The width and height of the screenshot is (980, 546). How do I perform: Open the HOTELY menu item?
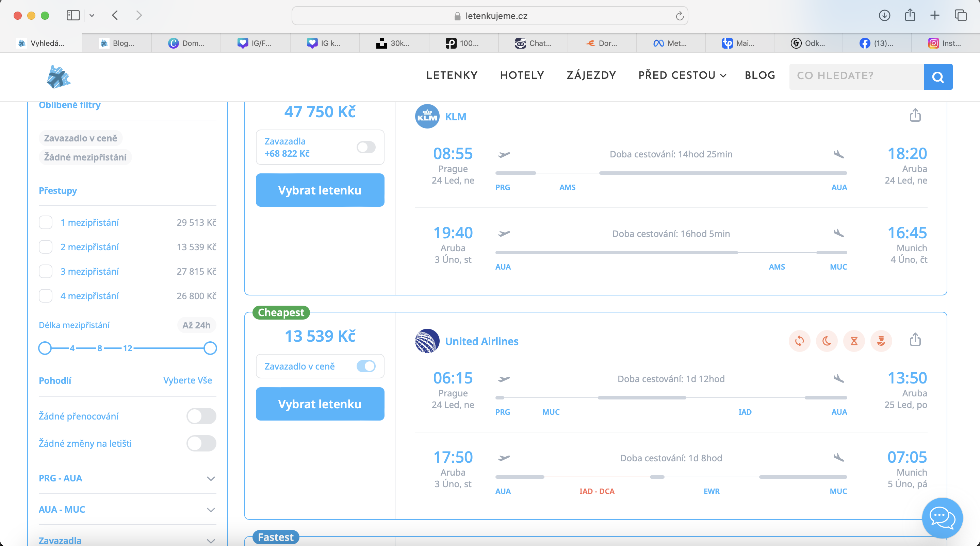522,75
